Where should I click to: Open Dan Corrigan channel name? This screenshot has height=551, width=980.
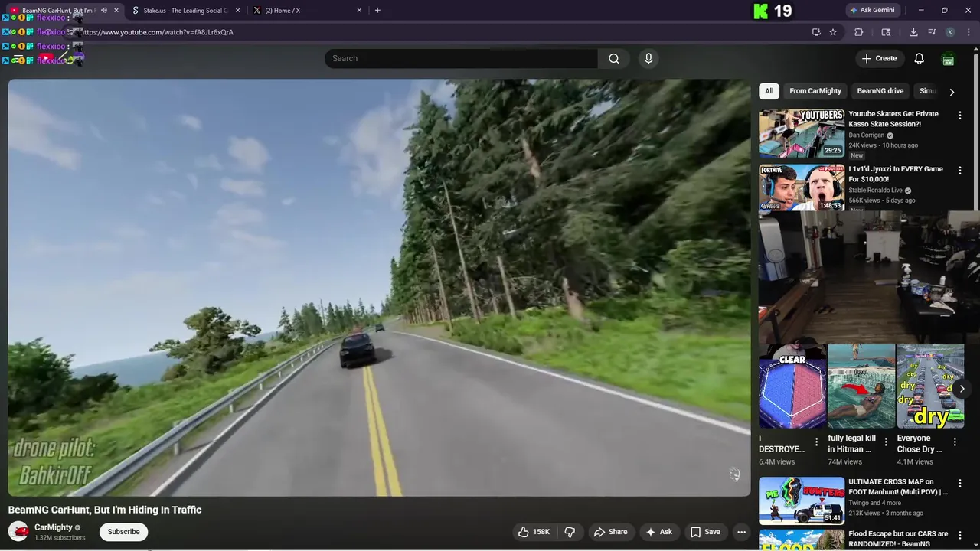click(x=866, y=135)
